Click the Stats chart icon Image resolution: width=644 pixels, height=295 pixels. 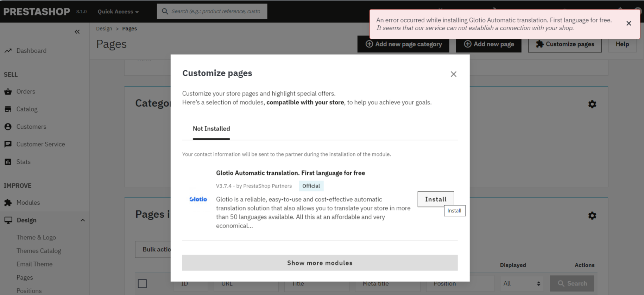pyautogui.click(x=8, y=162)
